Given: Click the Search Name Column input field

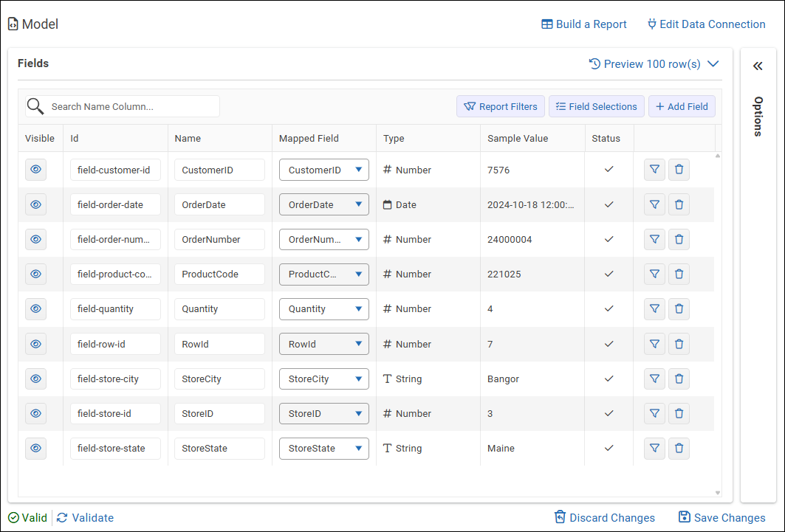Looking at the screenshot, I should tap(131, 106).
